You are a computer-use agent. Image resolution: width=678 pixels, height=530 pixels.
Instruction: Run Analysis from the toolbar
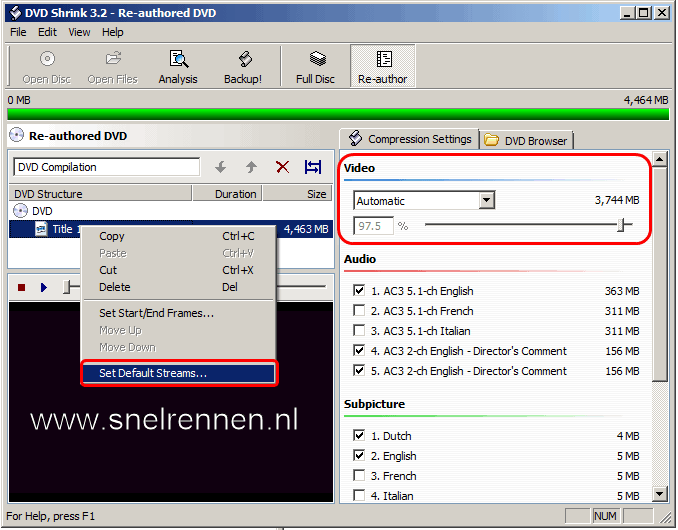(x=178, y=66)
